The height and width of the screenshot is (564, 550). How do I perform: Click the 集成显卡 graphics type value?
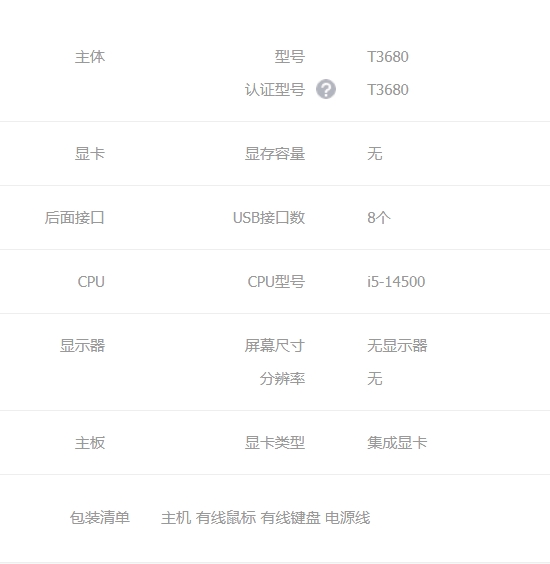397,443
